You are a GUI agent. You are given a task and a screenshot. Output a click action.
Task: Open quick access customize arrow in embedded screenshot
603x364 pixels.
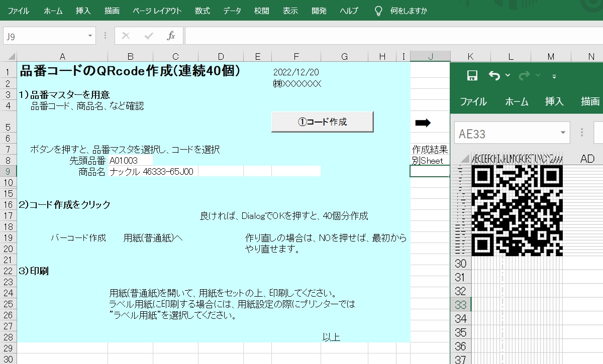point(554,76)
